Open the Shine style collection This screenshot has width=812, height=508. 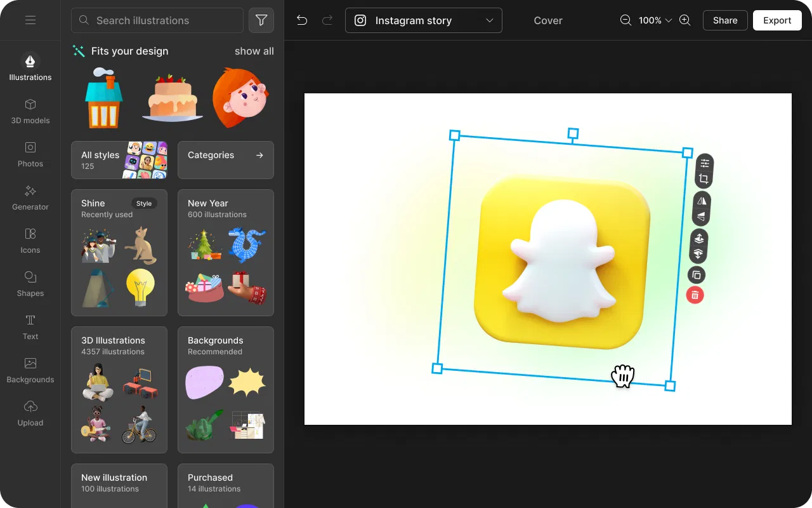click(x=119, y=253)
